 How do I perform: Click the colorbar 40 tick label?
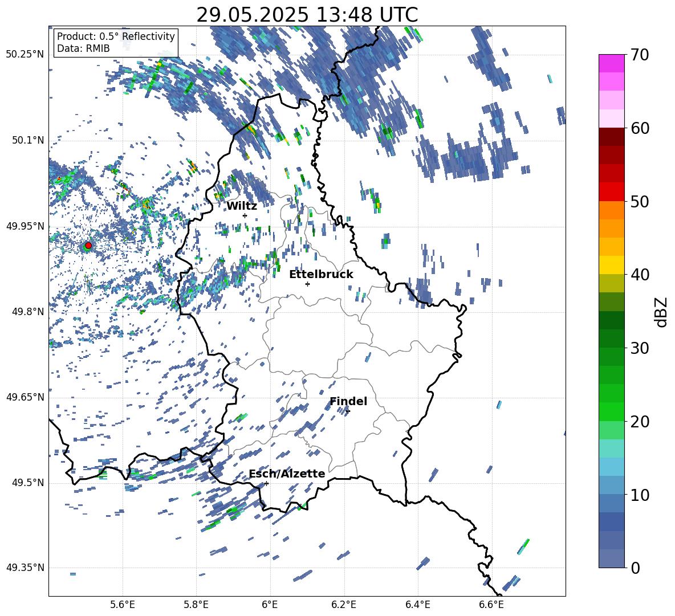(640, 275)
